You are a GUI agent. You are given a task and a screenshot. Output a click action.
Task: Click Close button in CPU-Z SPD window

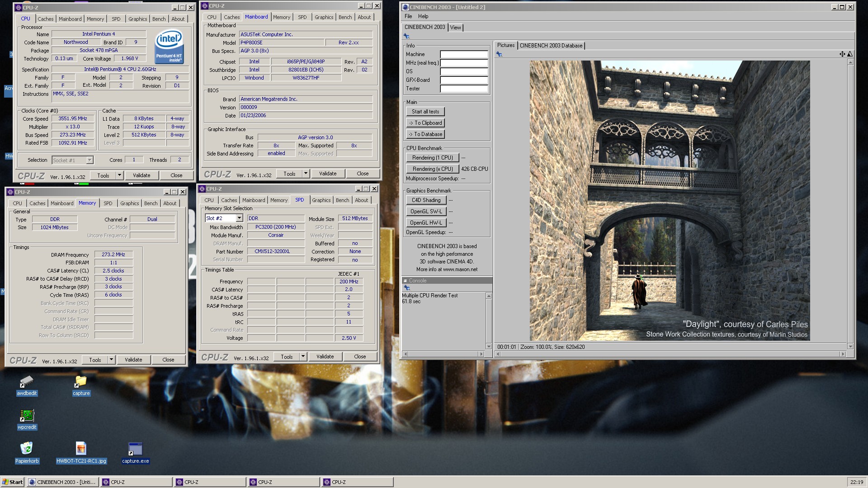(360, 357)
